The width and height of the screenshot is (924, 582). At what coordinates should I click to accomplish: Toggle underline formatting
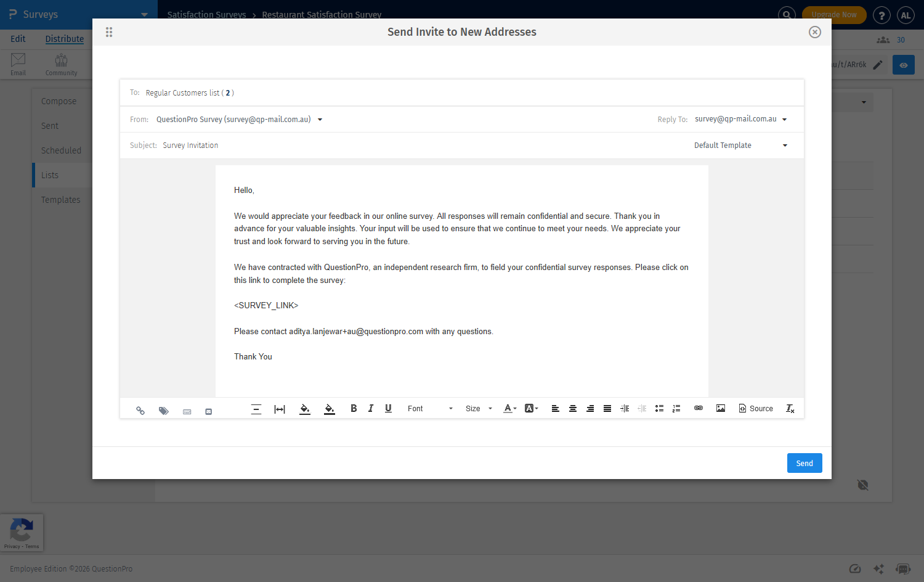coord(388,408)
